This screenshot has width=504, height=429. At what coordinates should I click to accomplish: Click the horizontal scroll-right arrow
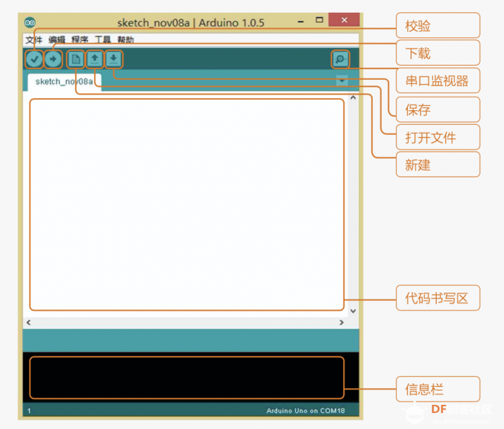click(x=341, y=322)
